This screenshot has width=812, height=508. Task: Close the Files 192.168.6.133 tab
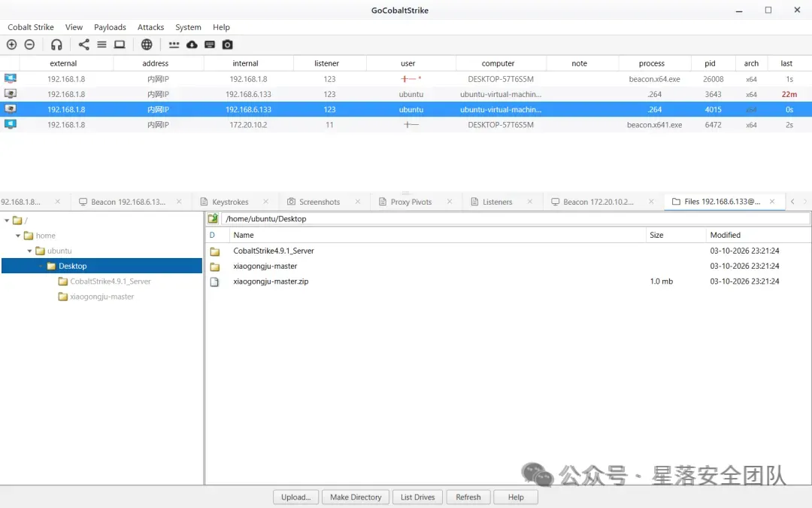tap(772, 202)
